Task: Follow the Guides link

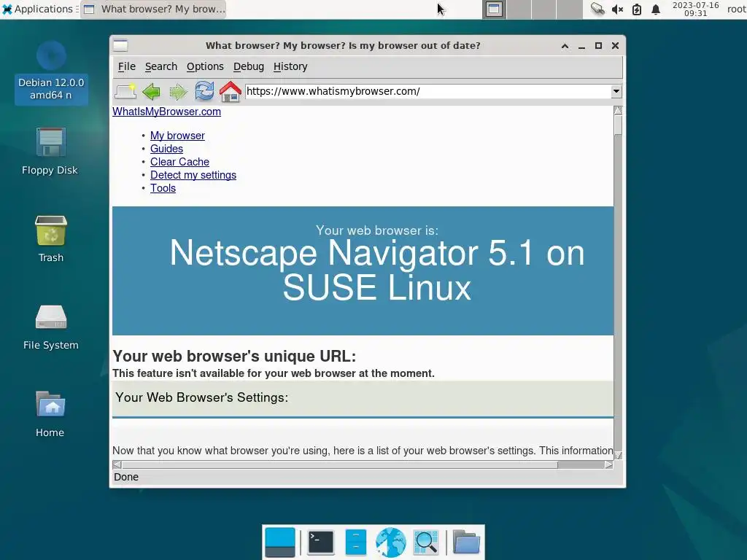Action: pyautogui.click(x=167, y=149)
